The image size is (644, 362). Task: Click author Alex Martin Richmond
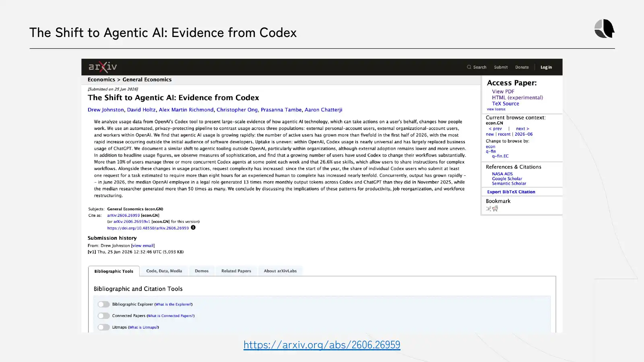[186, 110]
